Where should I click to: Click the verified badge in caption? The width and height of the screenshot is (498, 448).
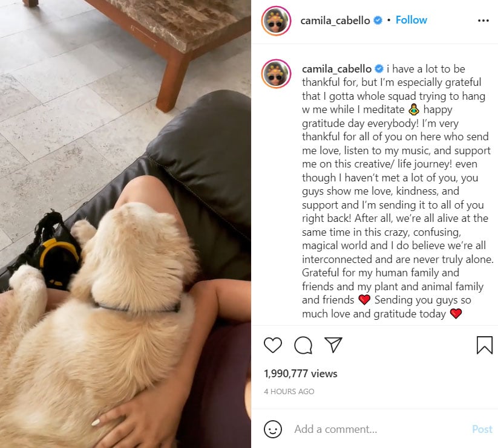coord(379,68)
